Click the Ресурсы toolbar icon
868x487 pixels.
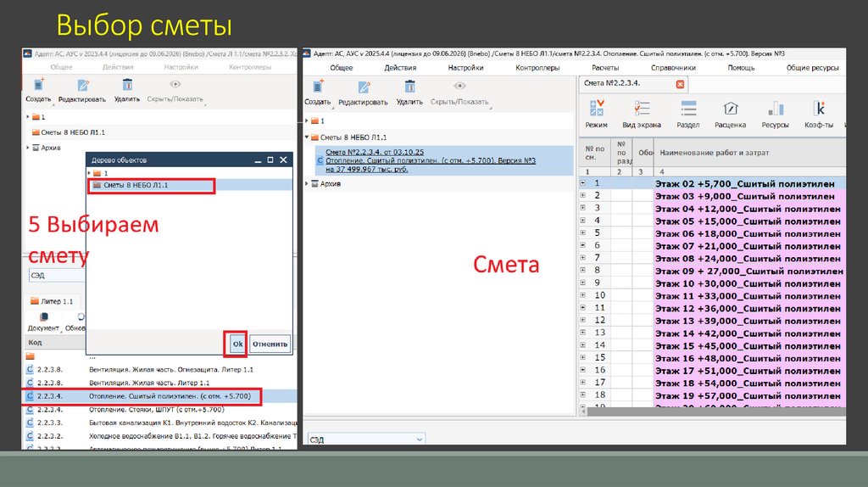point(775,108)
